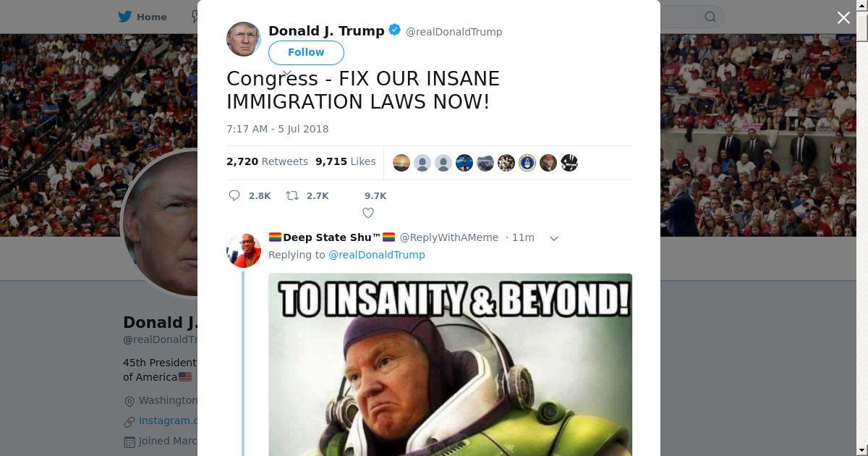This screenshot has height=456, width=868.
Task: Click the page vertical scrollbar
Action: [862, 228]
